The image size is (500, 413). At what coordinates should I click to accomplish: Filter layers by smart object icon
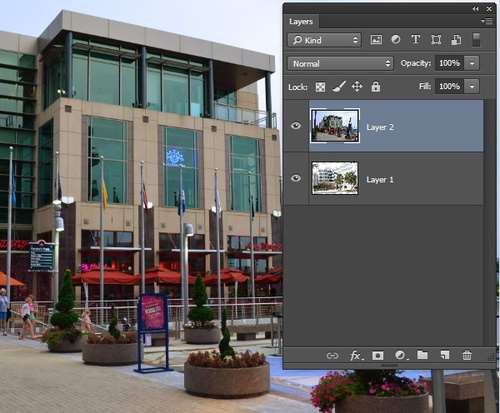(456, 40)
